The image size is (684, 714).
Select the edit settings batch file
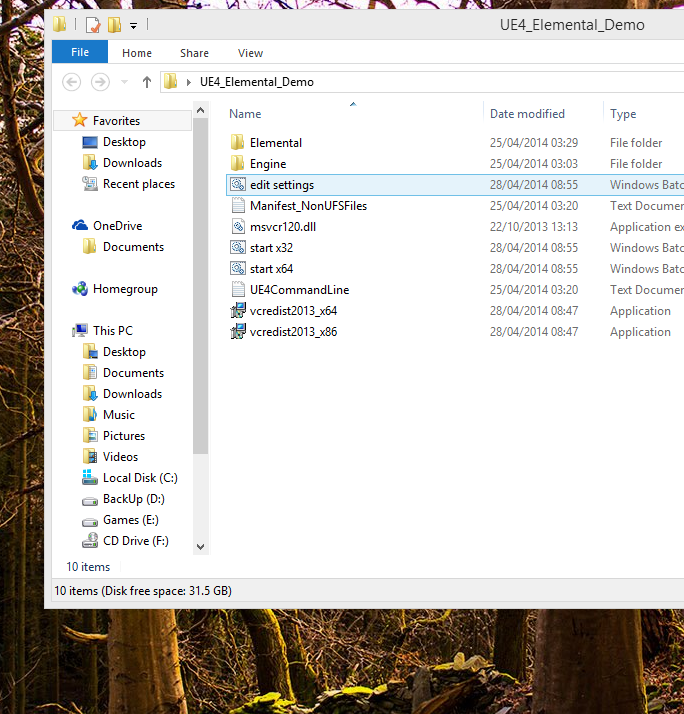click(282, 185)
